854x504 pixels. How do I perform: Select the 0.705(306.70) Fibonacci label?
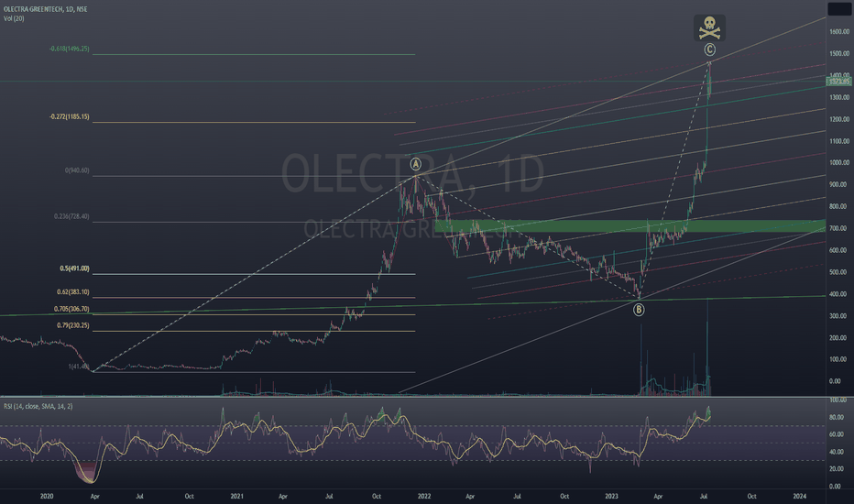point(71,309)
